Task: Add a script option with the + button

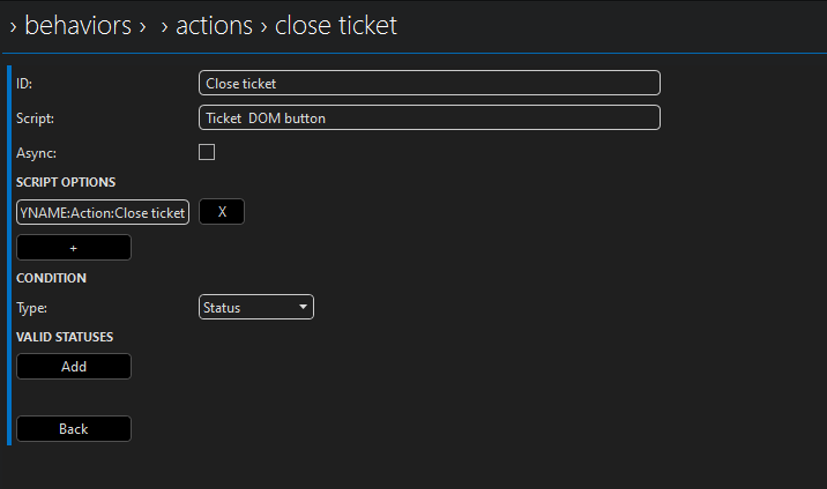Action: click(x=74, y=247)
